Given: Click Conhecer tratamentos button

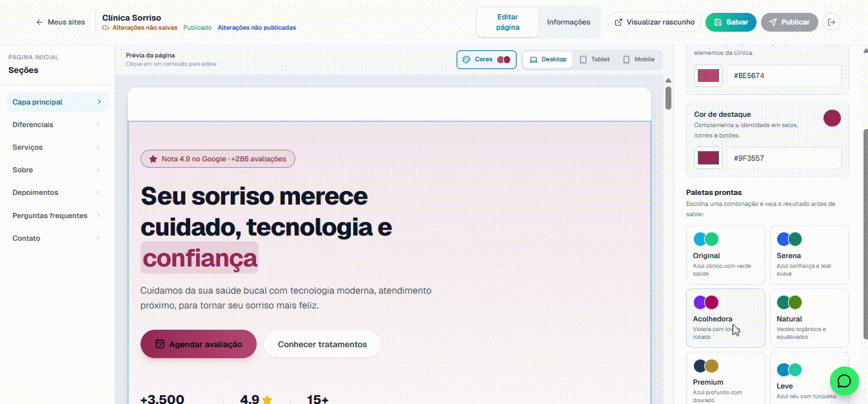Looking at the screenshot, I should pos(322,344).
